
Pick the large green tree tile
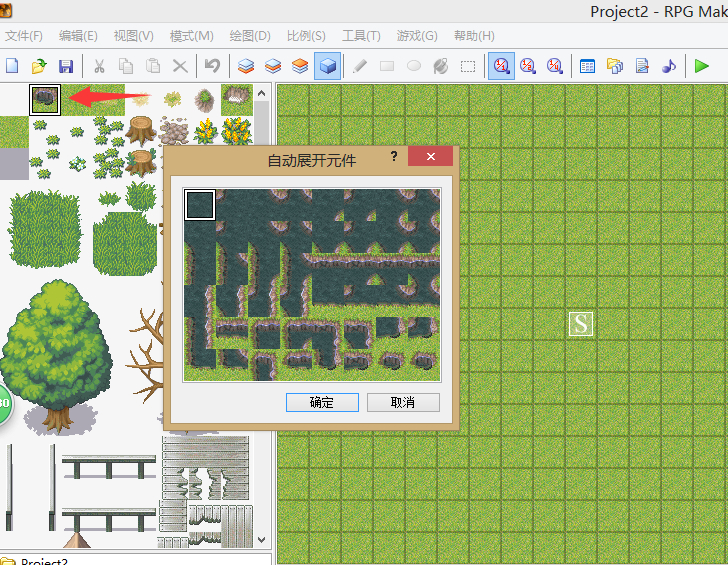click(56, 355)
